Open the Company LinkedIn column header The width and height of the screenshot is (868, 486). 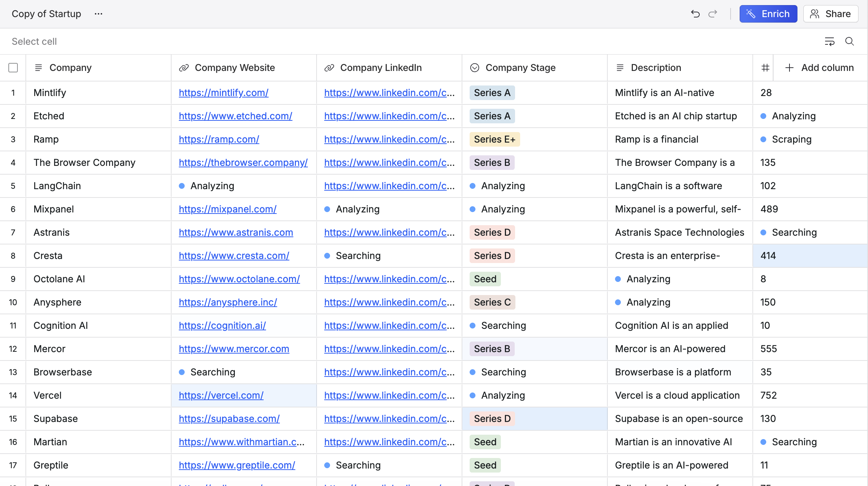click(x=381, y=68)
